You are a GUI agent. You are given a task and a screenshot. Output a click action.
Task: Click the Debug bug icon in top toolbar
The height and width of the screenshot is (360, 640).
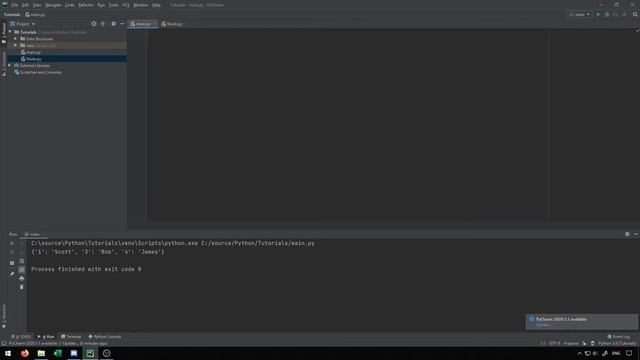coord(607,14)
